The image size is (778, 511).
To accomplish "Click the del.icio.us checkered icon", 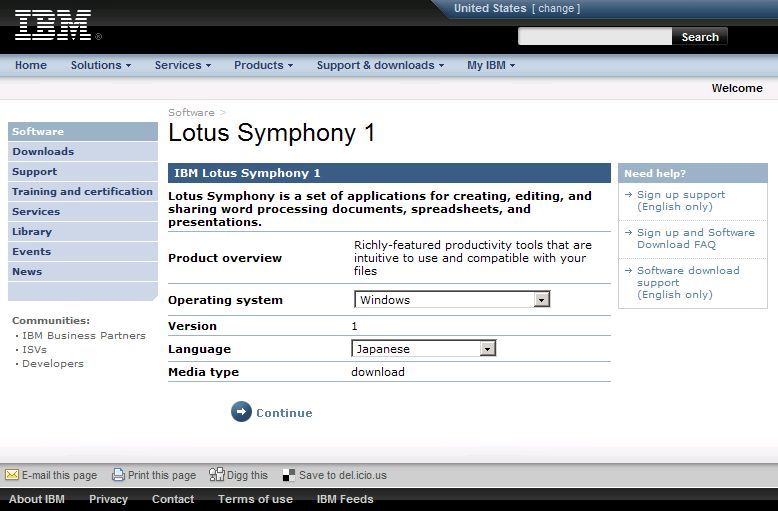I will 289,475.
